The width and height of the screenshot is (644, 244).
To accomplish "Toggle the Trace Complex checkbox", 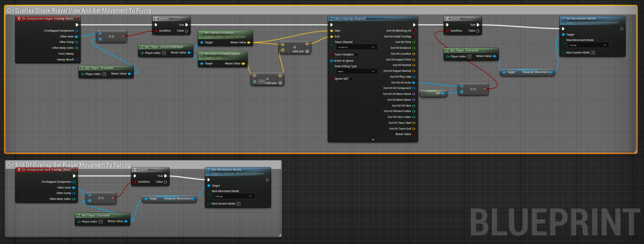I will coord(357,54).
